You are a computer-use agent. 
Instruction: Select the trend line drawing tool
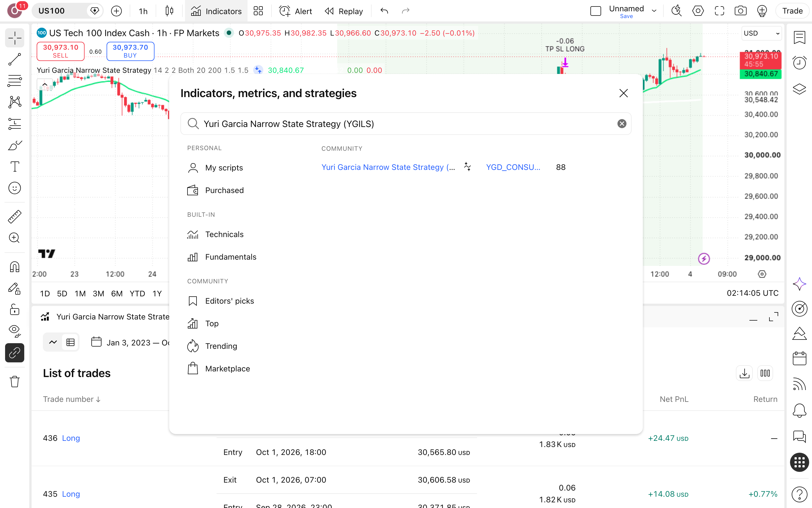[14, 59]
